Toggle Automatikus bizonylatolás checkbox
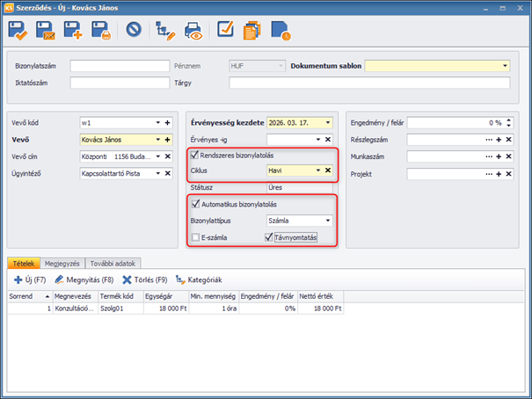Viewport: 532px width, 399px height. [x=196, y=204]
